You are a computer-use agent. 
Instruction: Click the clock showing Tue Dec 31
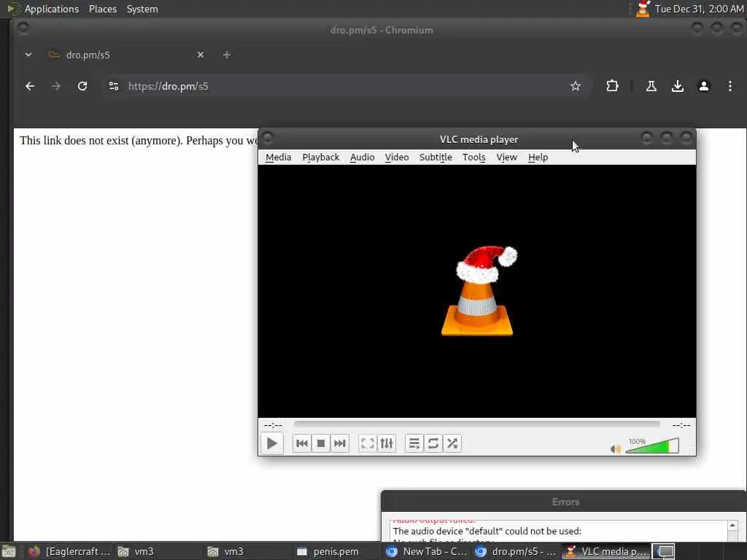[x=699, y=9]
